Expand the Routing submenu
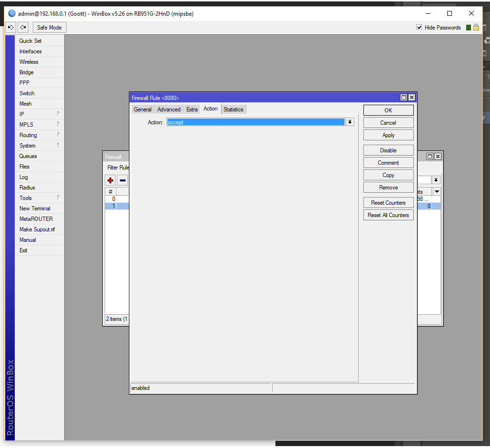 tap(39, 135)
